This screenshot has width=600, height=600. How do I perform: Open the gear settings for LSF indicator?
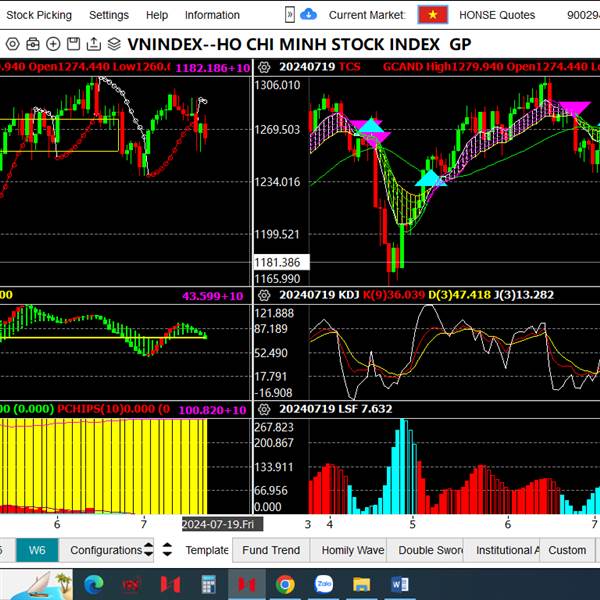pos(265,409)
